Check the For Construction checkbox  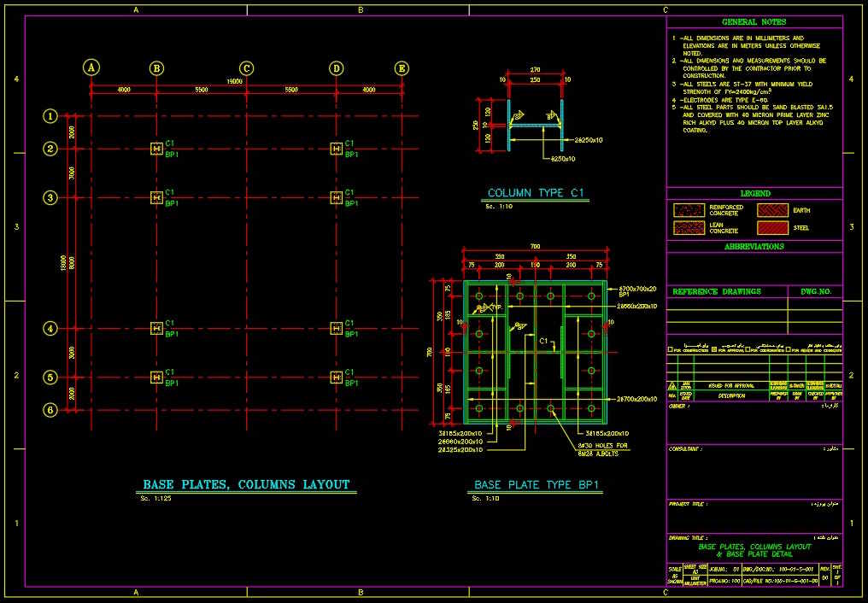pos(670,350)
